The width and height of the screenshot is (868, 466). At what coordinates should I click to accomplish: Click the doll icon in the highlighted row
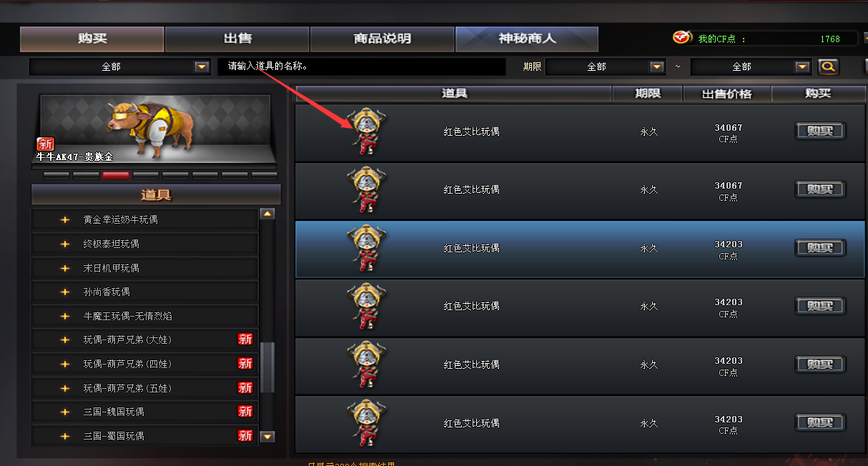click(x=367, y=248)
